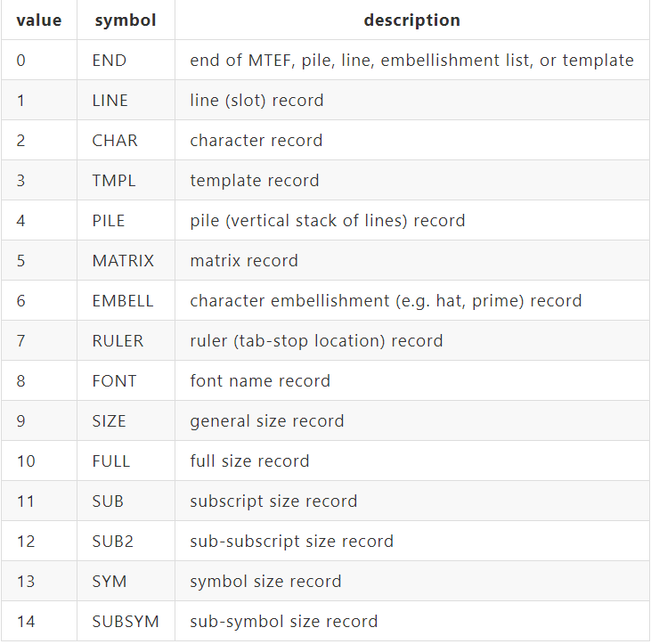The width and height of the screenshot is (651, 644).
Task: Click the "description" column header
Action: 411,20
